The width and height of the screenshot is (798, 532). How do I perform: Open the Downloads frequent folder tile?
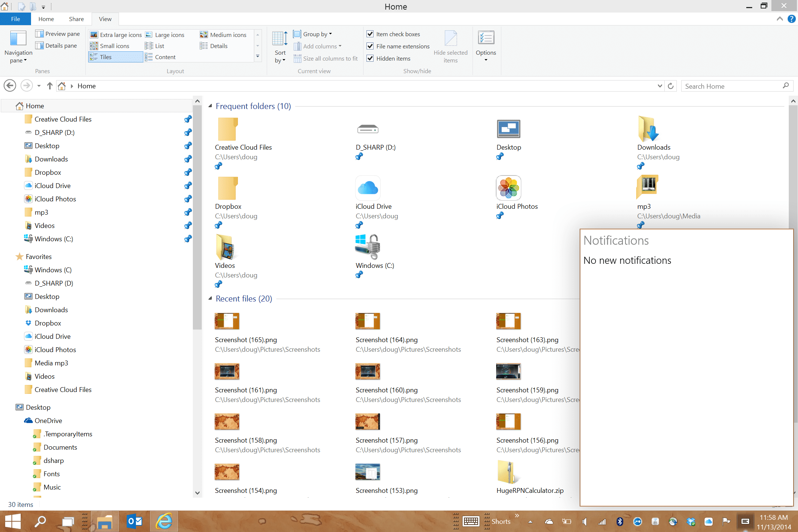pos(658,142)
